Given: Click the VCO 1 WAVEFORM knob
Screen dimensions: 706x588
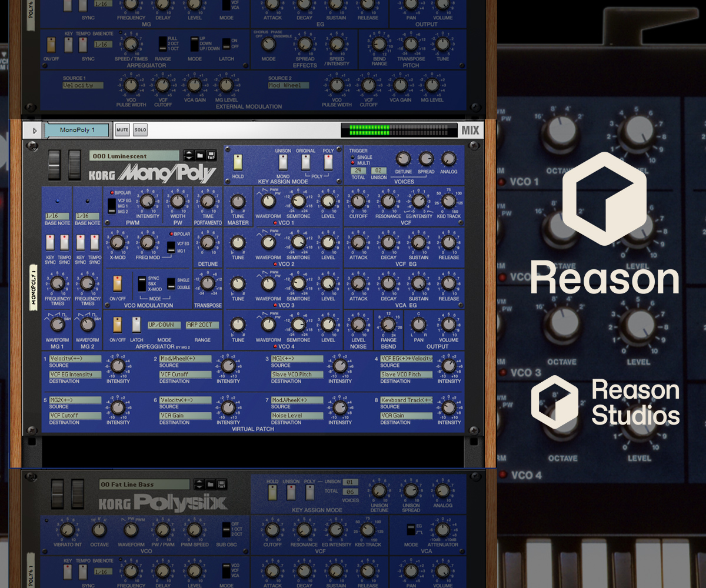Looking at the screenshot, I should [x=268, y=202].
